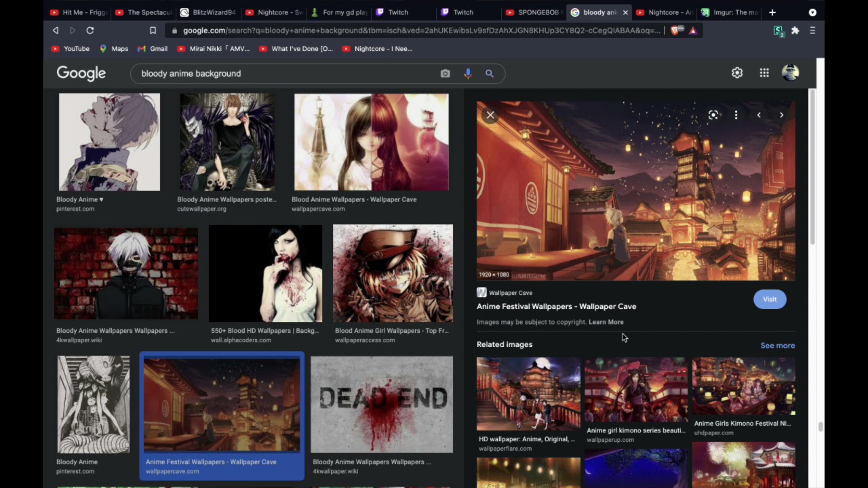
Task: Open black-and-white Bloody Anime pinterest thumbnail
Action: [x=94, y=404]
